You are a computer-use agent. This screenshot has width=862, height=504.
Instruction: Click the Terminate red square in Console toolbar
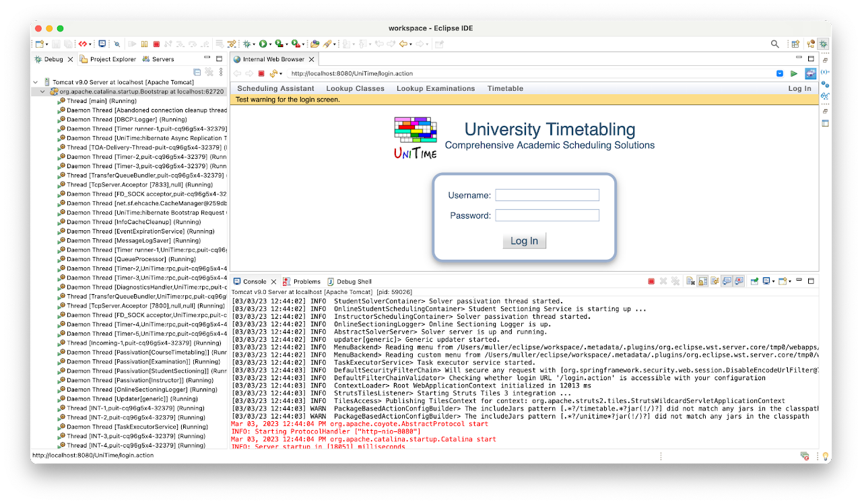point(651,281)
